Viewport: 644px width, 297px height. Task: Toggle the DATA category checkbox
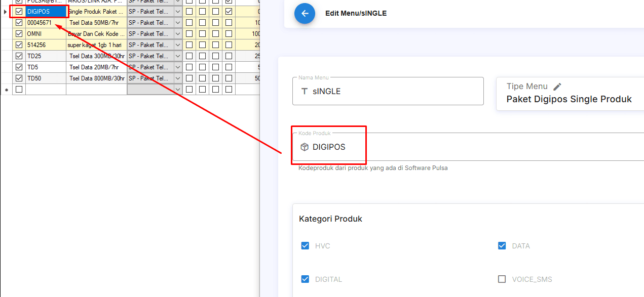(502, 246)
